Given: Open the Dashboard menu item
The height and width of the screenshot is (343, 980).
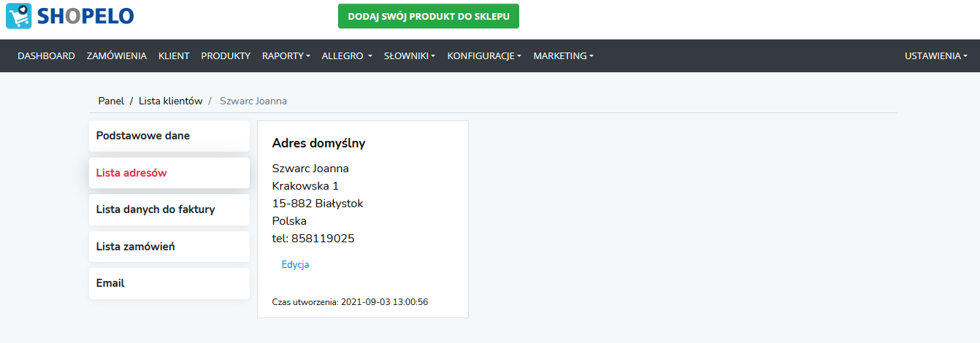Looking at the screenshot, I should (46, 56).
